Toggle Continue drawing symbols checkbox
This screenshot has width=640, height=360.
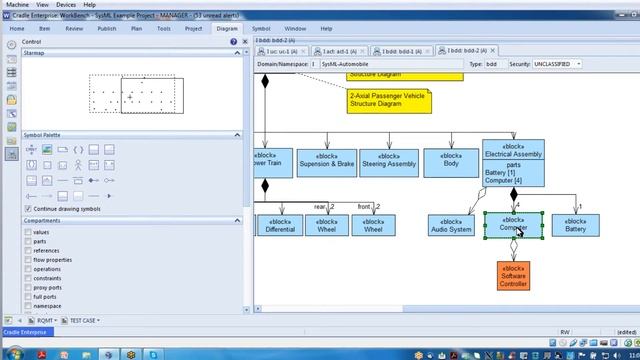[28, 209]
